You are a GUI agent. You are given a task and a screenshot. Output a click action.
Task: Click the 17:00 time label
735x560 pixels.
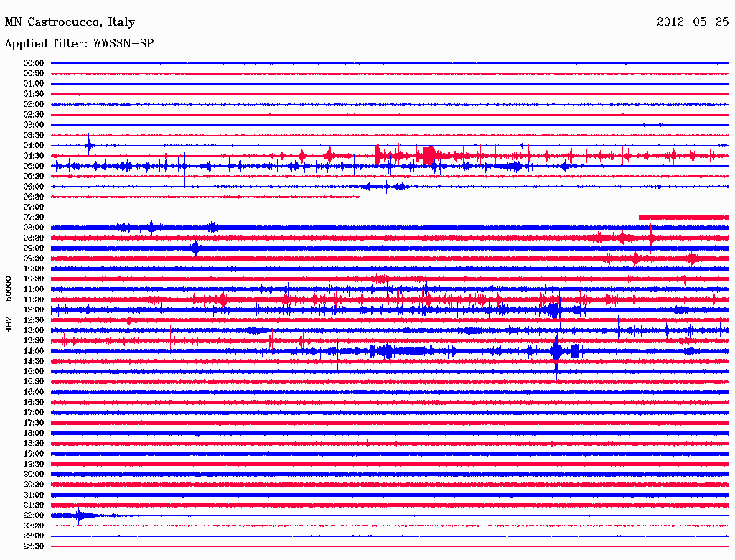[x=34, y=413]
